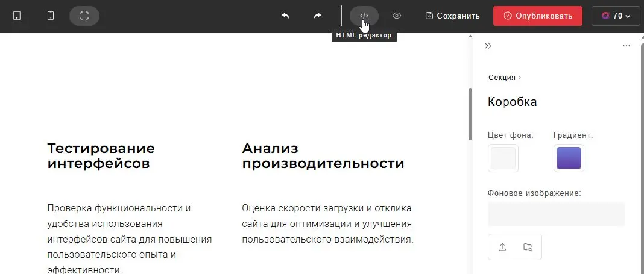Open the HTML editor
This screenshot has height=274, width=644.
coord(364,16)
